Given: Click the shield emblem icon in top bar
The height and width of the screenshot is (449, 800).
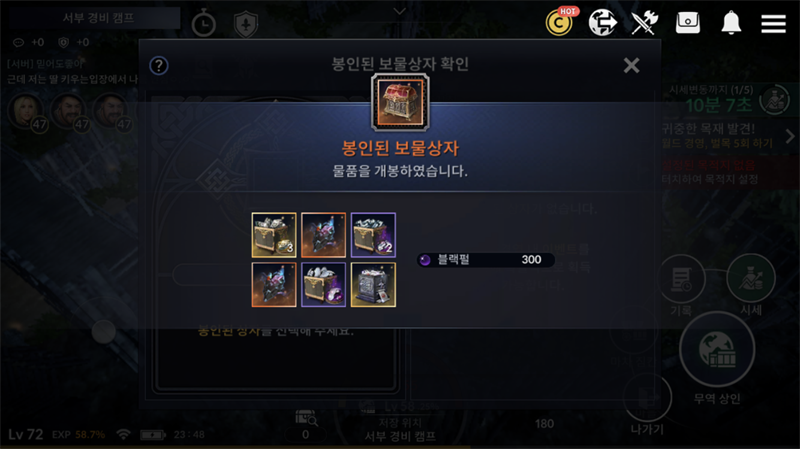Looking at the screenshot, I should (x=245, y=24).
